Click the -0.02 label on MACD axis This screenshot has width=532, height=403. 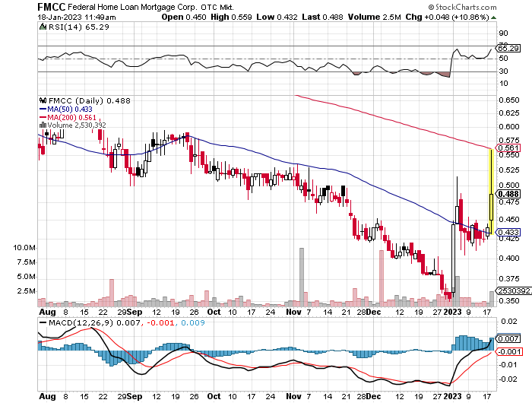tap(508, 379)
